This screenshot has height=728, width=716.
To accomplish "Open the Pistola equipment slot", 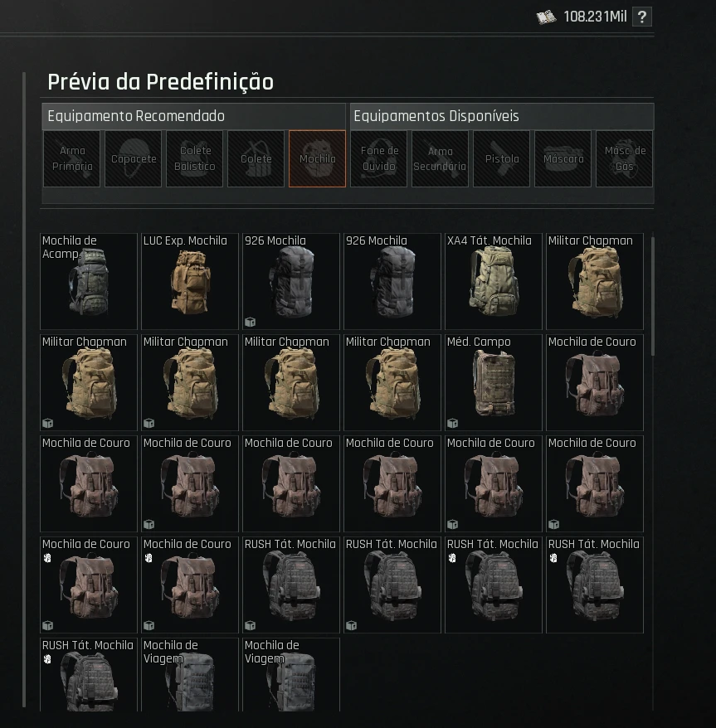I will 501,159.
